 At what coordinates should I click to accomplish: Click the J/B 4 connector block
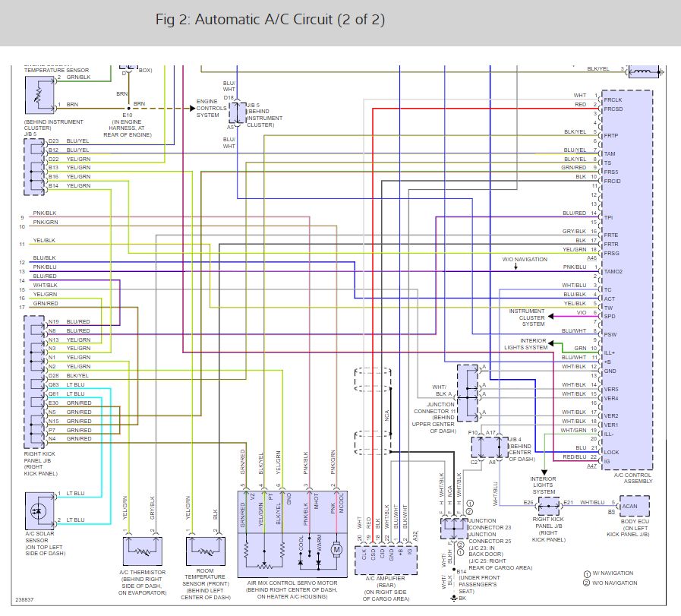click(490, 447)
